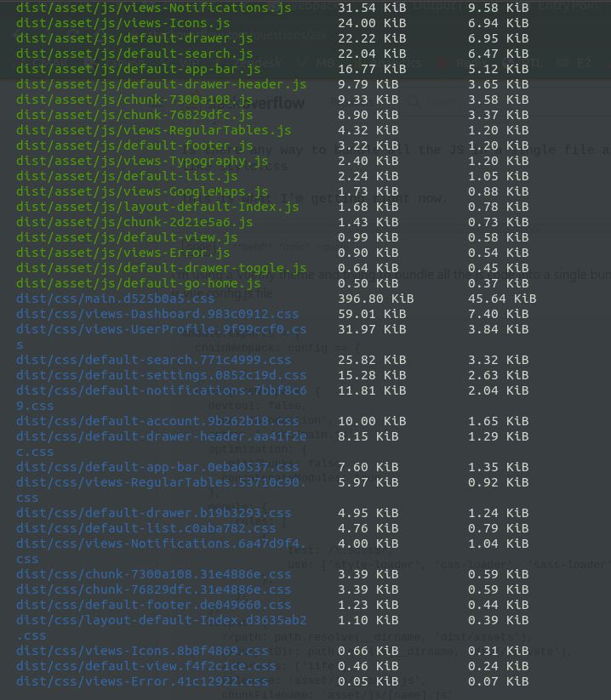Viewport: 611px width, 700px height.
Task: Click the dist/css/default-view.f4f2c1ce.css path
Action: (146, 666)
